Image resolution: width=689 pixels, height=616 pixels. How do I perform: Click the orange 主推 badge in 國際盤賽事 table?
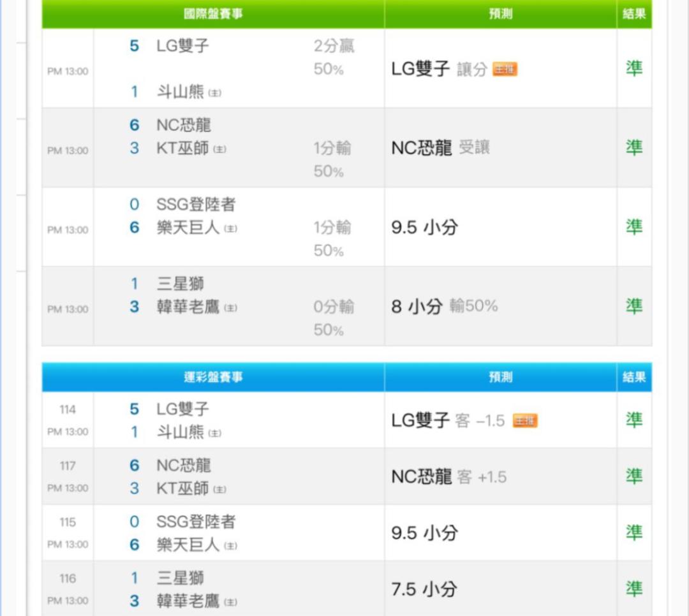505,69
